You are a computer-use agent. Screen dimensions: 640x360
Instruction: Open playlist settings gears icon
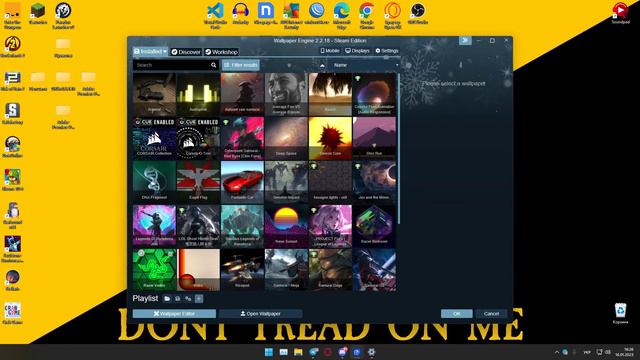point(188,299)
